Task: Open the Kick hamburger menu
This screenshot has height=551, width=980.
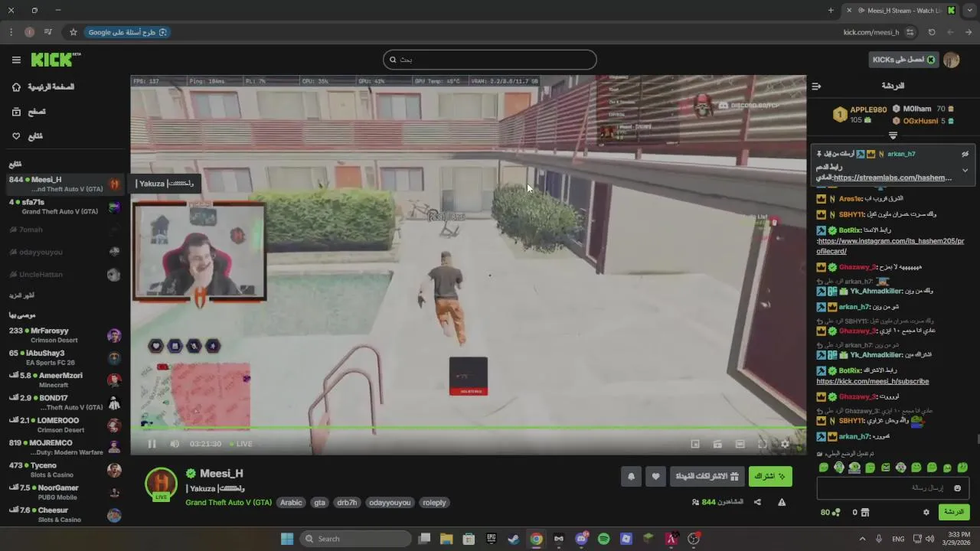Action: pyautogui.click(x=16, y=60)
